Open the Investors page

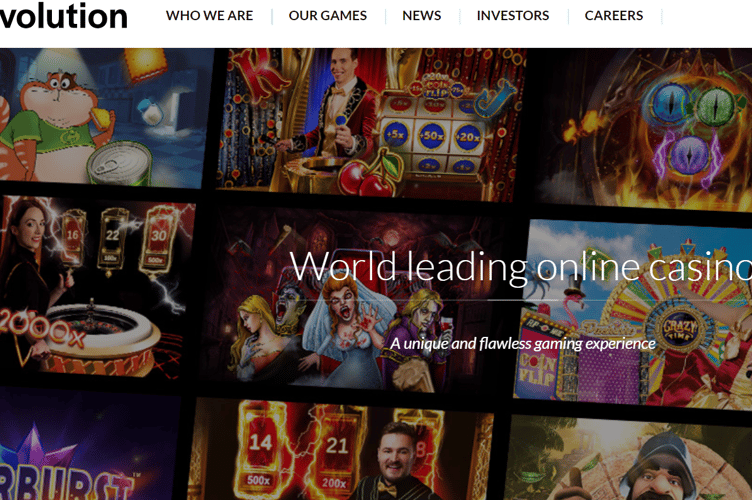tap(512, 16)
